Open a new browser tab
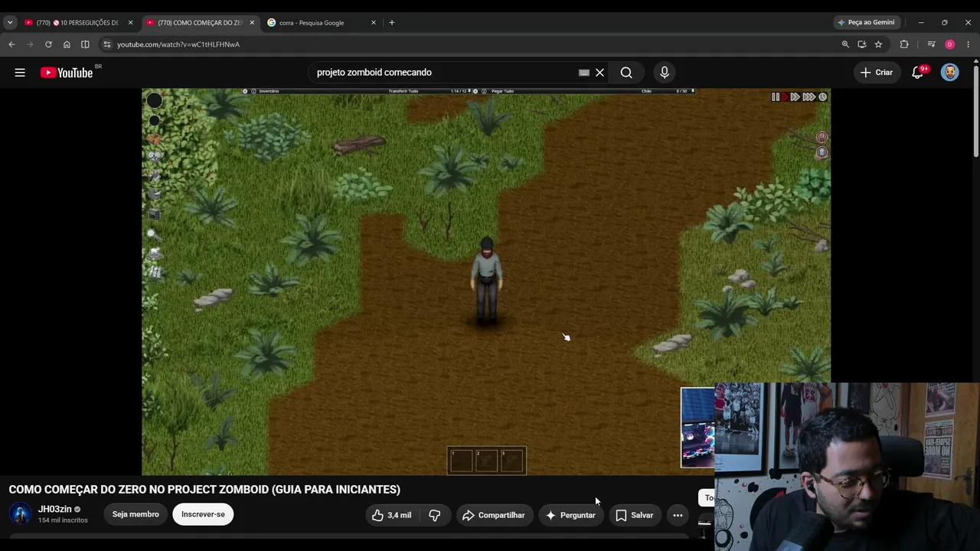The width and height of the screenshot is (980, 551). coord(391,23)
